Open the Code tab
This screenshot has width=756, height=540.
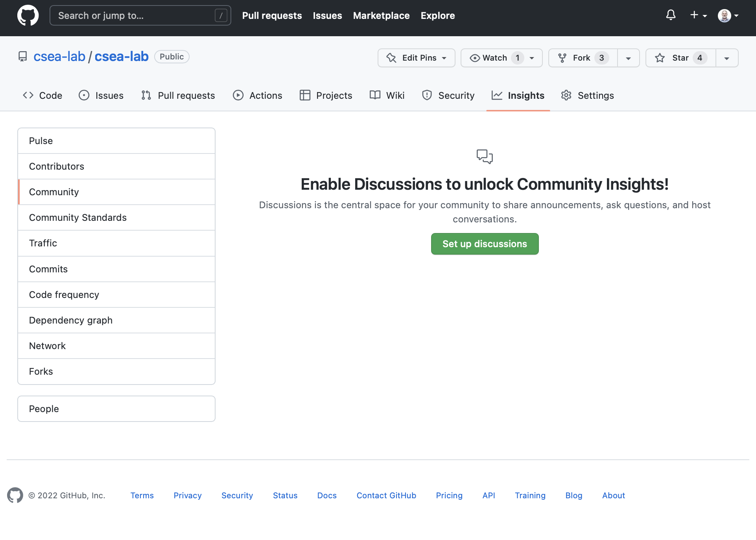click(x=42, y=96)
